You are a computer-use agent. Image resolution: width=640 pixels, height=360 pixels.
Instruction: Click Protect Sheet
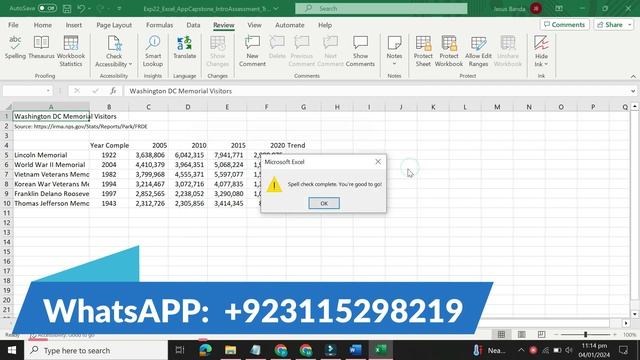[423, 51]
